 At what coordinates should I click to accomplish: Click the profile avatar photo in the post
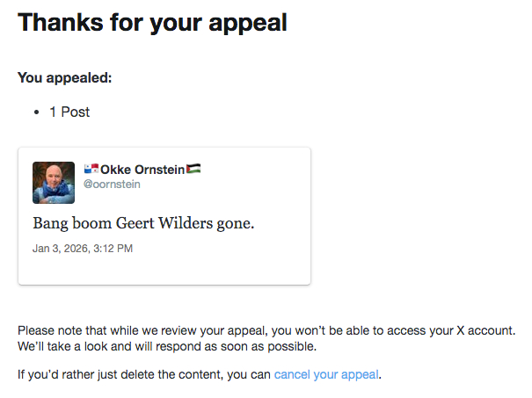click(x=54, y=183)
